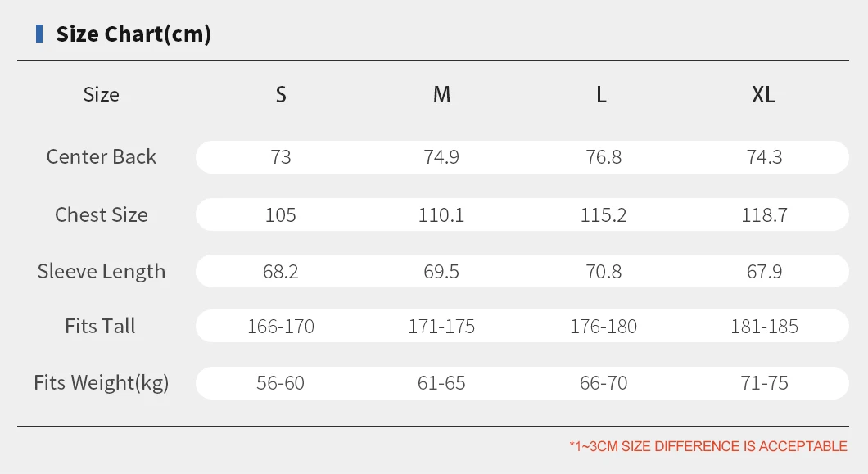The height and width of the screenshot is (474, 868).
Task: Select the S size column header
Action: [281, 95]
